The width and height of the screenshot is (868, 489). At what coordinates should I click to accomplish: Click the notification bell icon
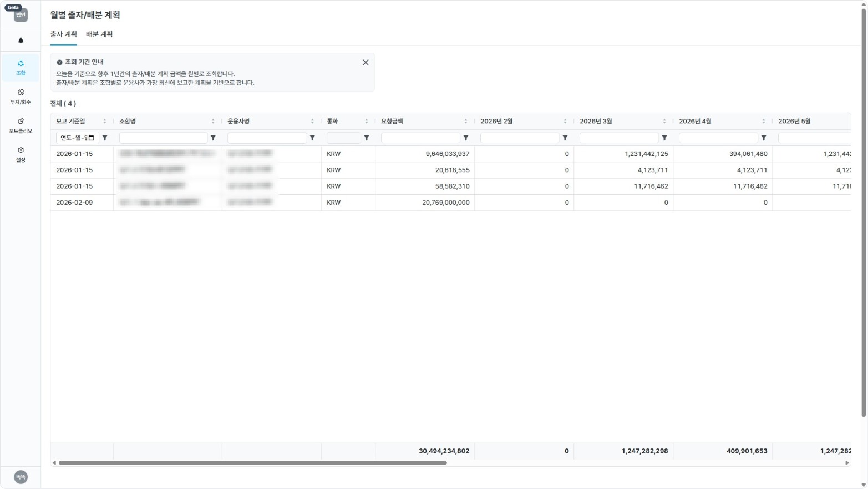pyautogui.click(x=21, y=41)
